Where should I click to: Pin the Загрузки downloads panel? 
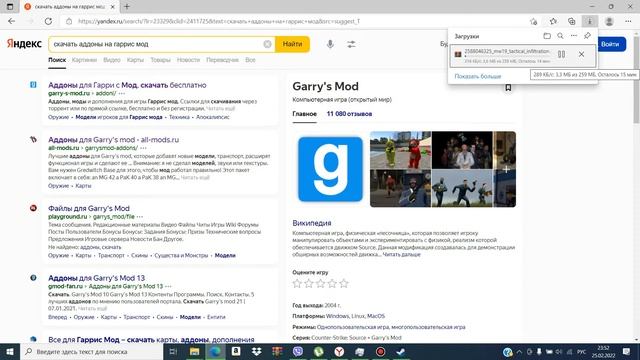[x=587, y=36]
